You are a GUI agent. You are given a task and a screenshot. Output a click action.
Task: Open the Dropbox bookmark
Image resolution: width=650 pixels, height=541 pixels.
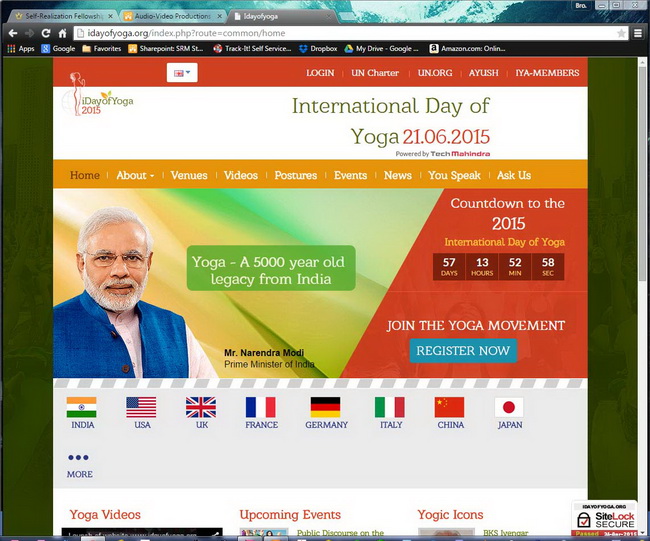[x=318, y=49]
